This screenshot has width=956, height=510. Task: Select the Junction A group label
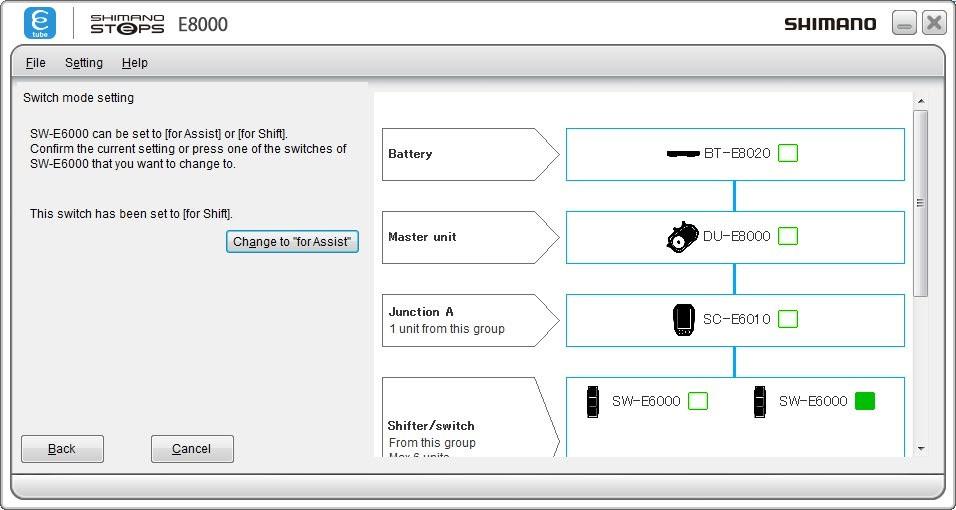click(x=471, y=320)
